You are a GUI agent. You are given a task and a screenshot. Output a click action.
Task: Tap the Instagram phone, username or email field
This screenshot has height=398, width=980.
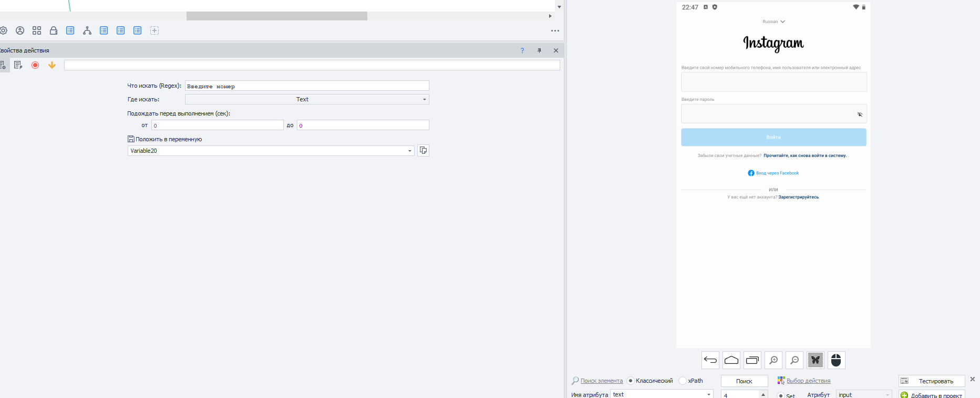pyautogui.click(x=774, y=82)
